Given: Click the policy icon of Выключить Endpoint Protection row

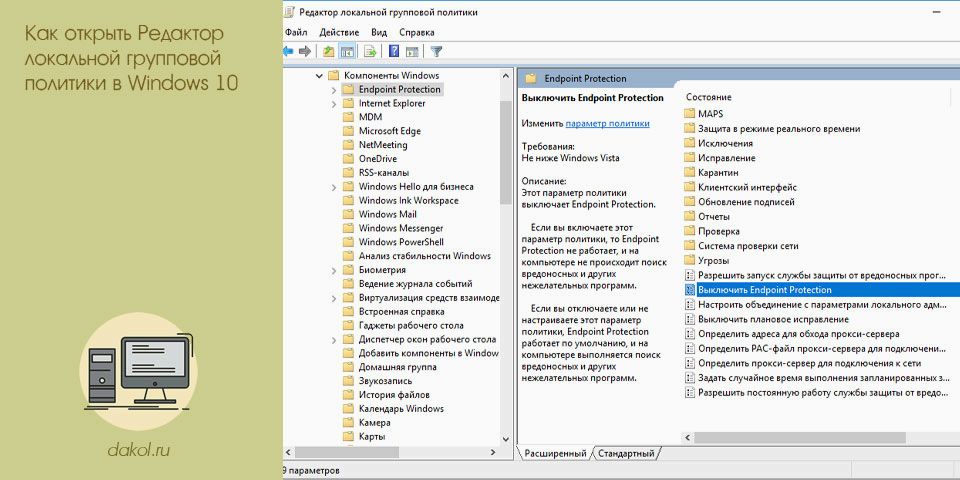Looking at the screenshot, I should click(689, 290).
